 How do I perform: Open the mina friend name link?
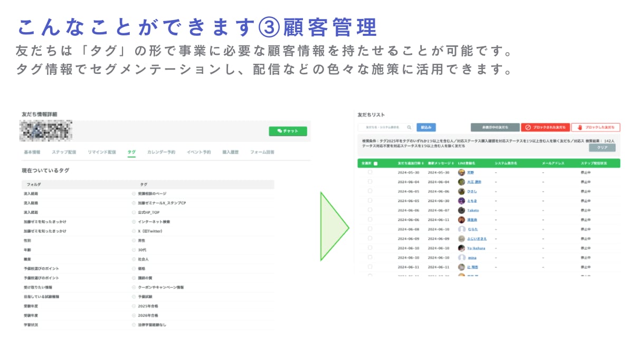[472, 258]
